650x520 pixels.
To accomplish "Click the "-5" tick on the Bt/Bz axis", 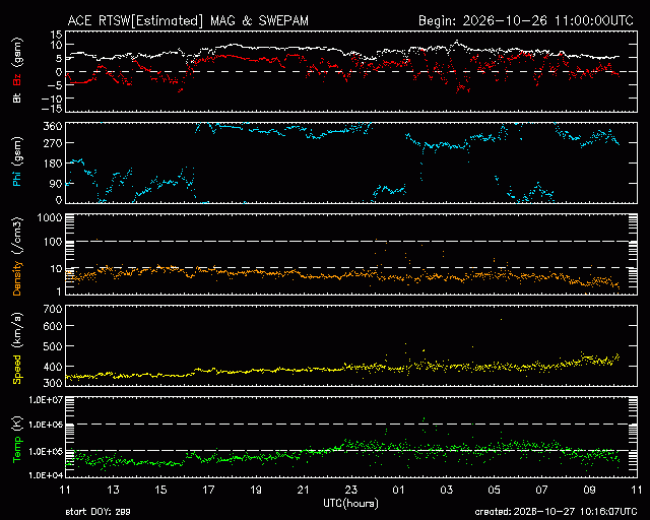I will point(55,85).
